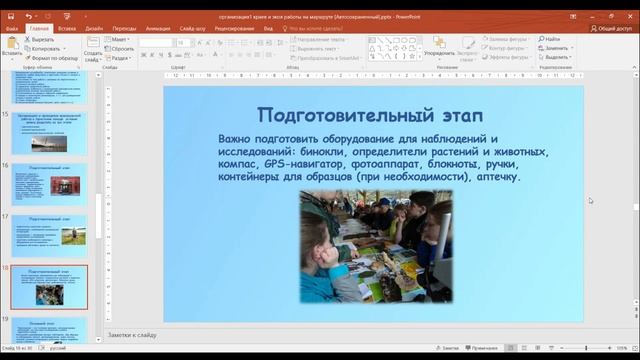Open Copy (Копировать) dropdown arrow
This screenshot has width=640, height=360.
click(64, 49)
